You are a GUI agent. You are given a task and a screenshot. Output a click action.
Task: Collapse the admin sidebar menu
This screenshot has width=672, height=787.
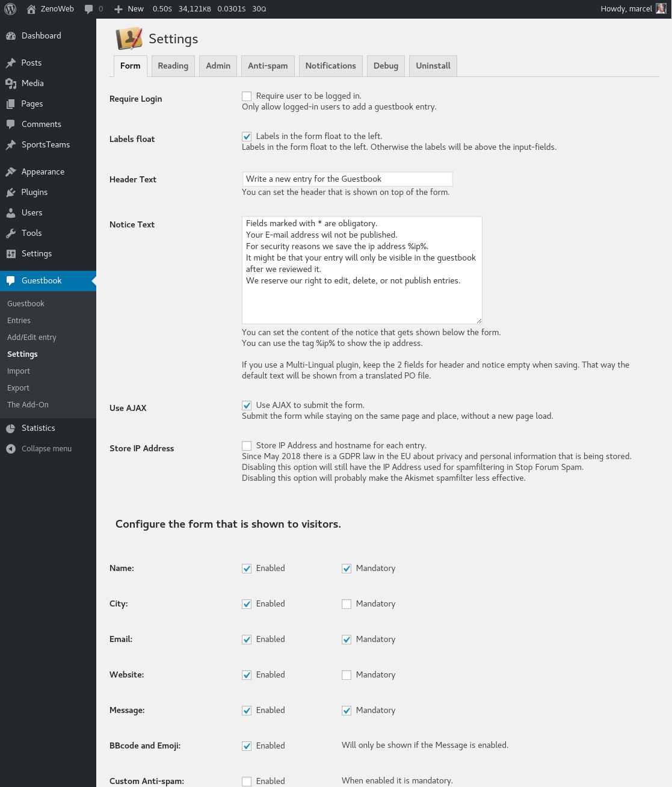[x=39, y=449]
